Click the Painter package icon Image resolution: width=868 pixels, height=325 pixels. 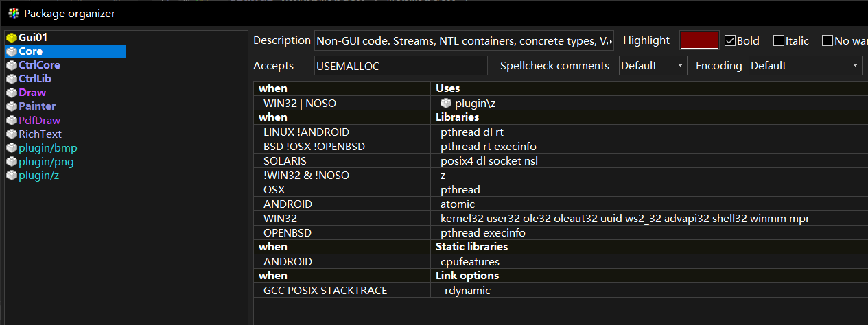pyautogui.click(x=11, y=106)
